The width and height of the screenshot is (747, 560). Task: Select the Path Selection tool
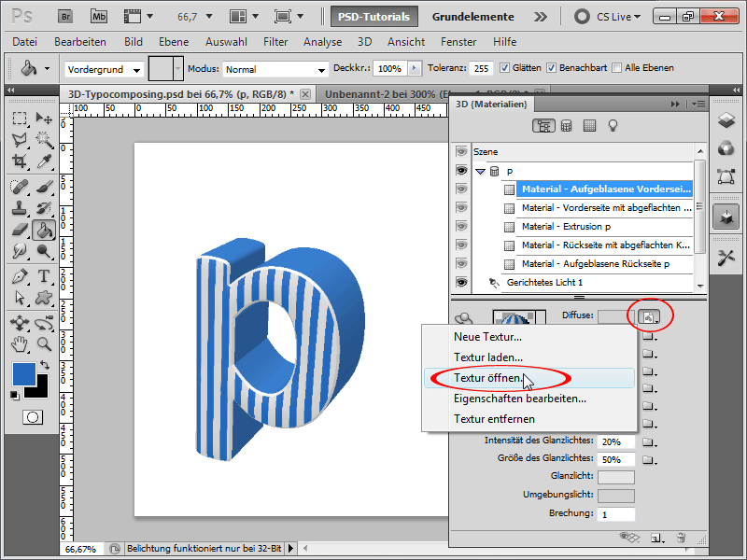[20, 298]
